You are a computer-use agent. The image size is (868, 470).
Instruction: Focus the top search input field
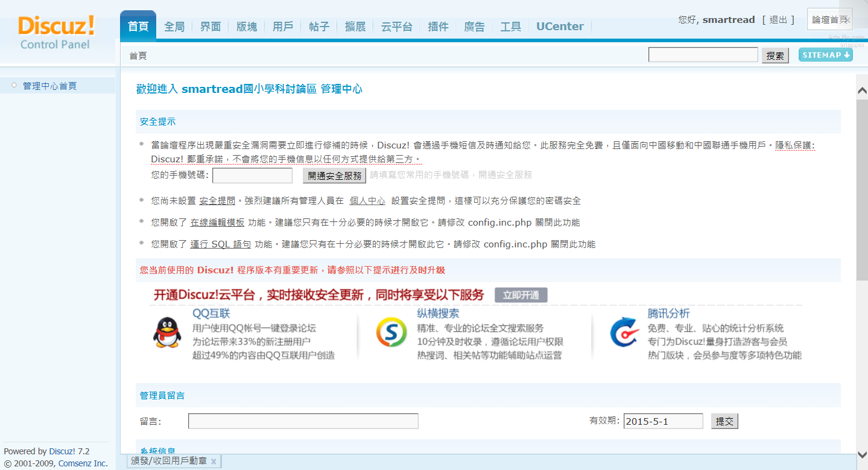point(703,55)
